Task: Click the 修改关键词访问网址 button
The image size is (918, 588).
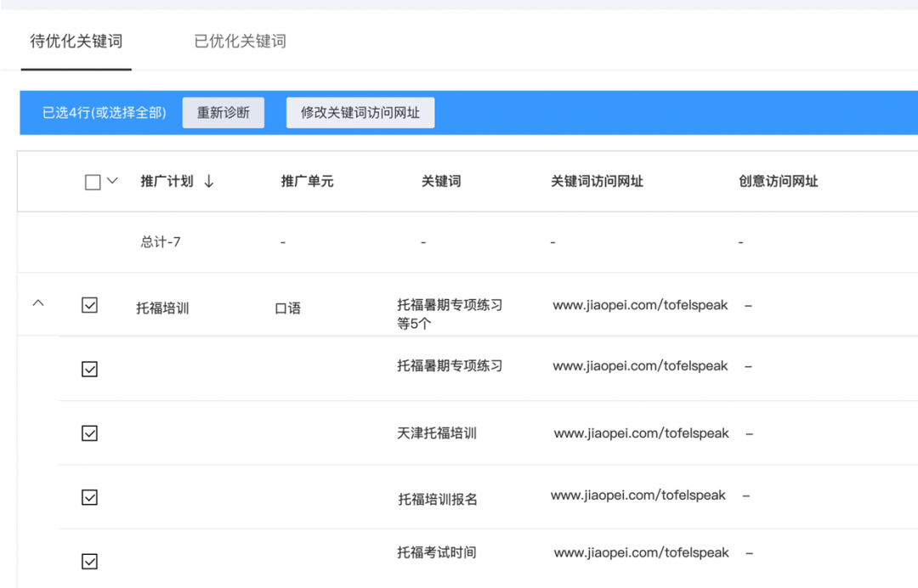Action: [x=360, y=112]
